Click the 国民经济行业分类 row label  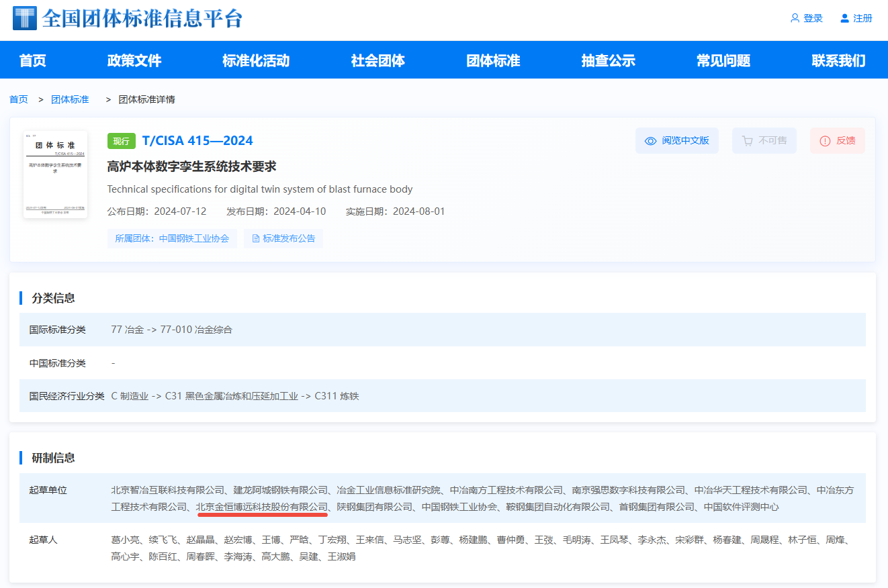(x=67, y=396)
